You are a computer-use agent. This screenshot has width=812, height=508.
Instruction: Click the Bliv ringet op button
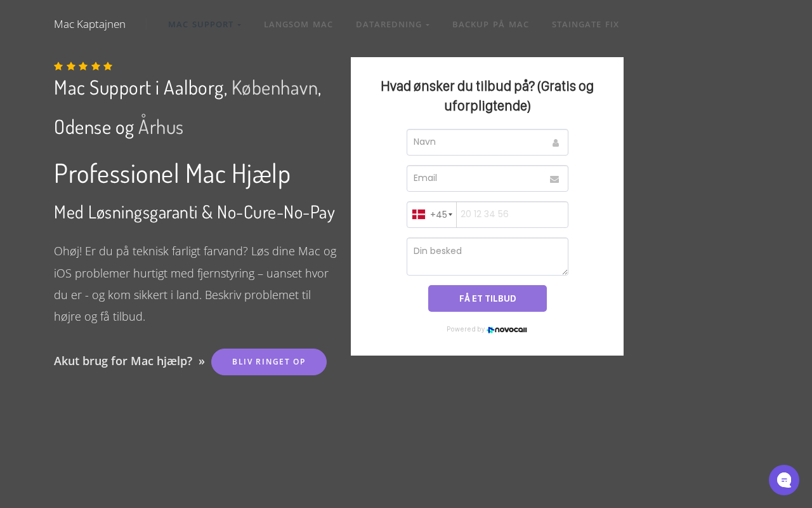(268, 362)
